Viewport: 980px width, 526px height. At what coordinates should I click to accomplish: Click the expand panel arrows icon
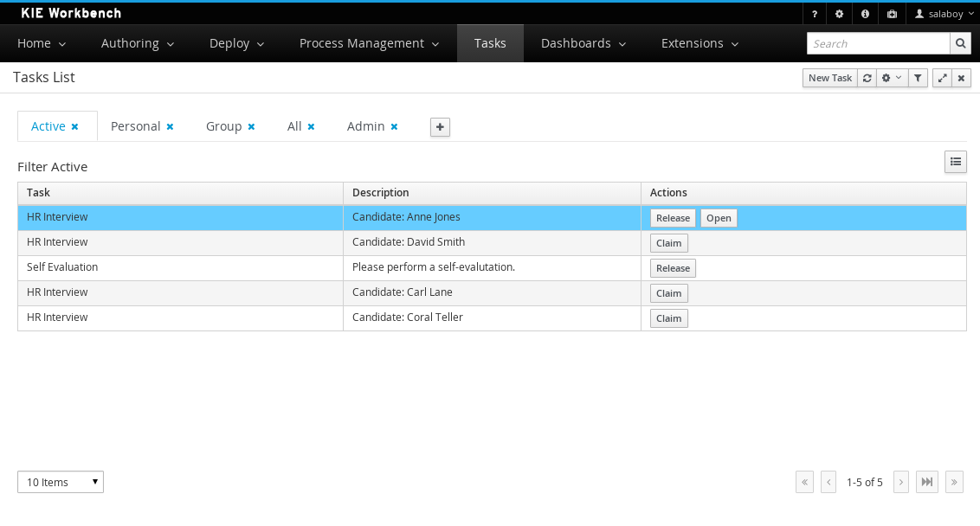point(942,78)
